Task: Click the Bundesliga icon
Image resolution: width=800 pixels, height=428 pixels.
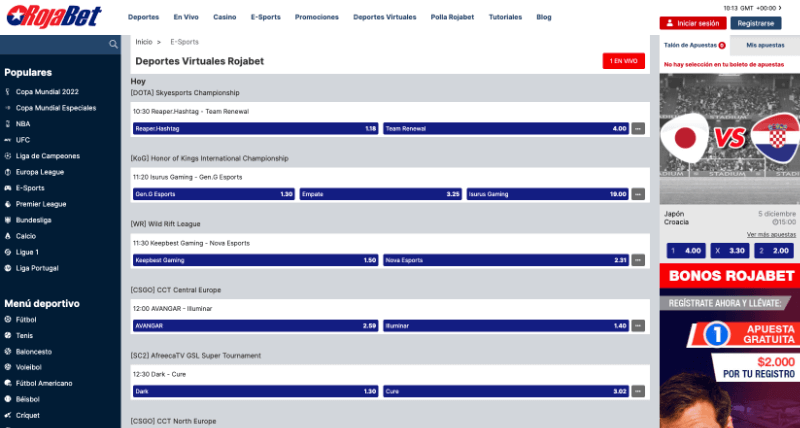Action: 7,220
